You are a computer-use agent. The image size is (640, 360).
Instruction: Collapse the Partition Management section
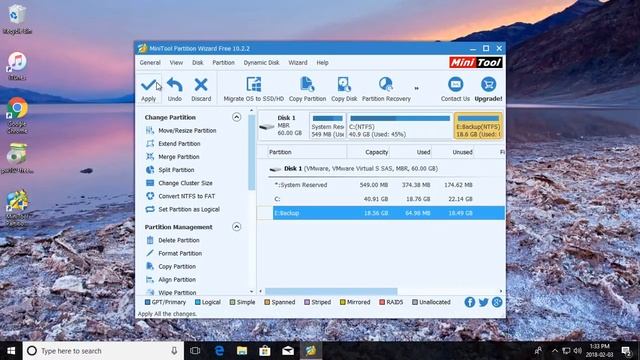[236, 227]
